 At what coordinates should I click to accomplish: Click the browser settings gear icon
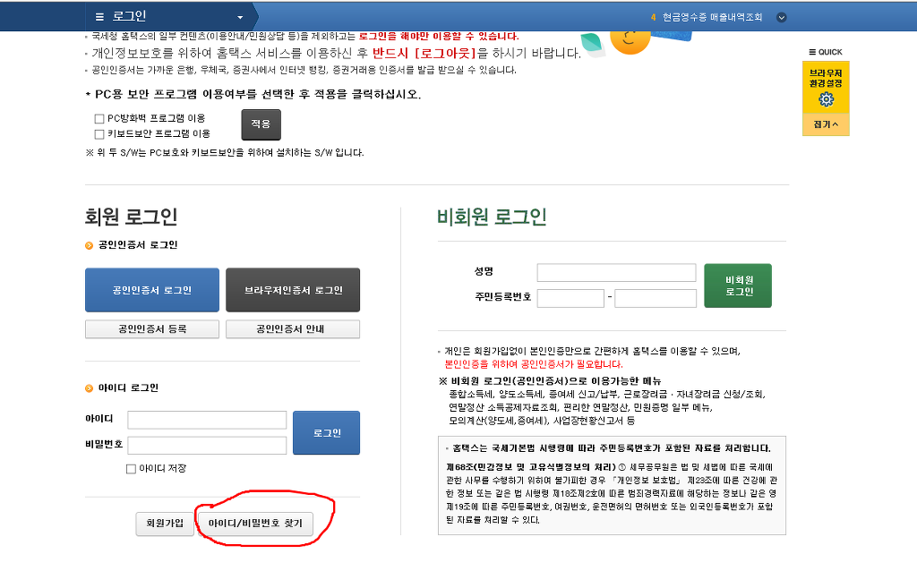click(x=826, y=99)
